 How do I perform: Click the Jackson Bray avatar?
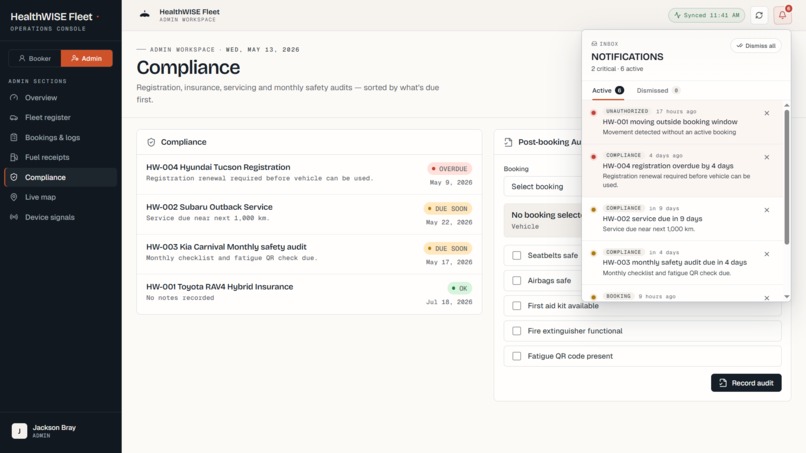click(x=20, y=431)
